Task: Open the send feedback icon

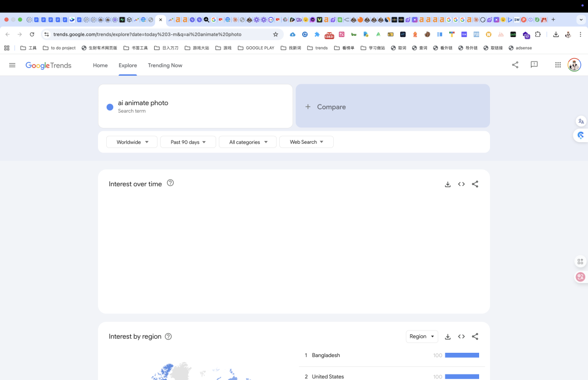Action: 534,65
